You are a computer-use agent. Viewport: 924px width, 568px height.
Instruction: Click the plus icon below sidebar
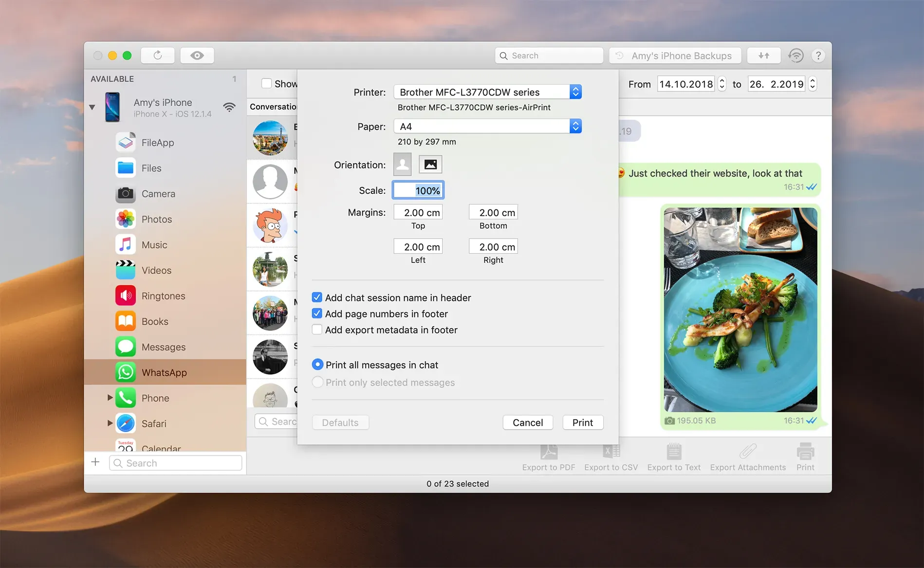95,462
